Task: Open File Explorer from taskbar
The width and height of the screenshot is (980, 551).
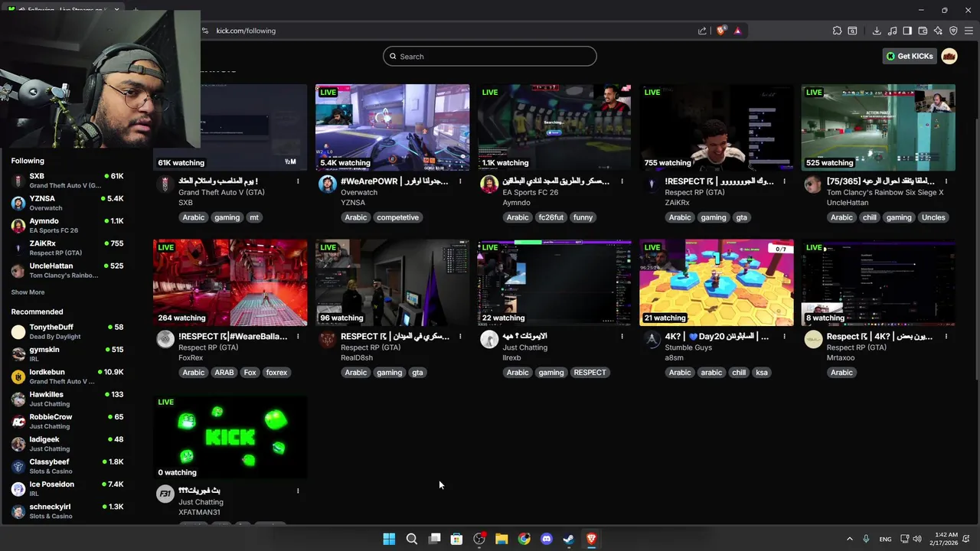Action: click(x=501, y=539)
